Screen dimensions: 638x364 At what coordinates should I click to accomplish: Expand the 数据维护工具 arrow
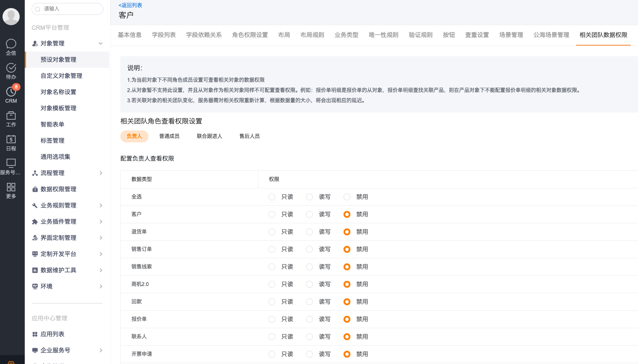pyautogui.click(x=101, y=270)
